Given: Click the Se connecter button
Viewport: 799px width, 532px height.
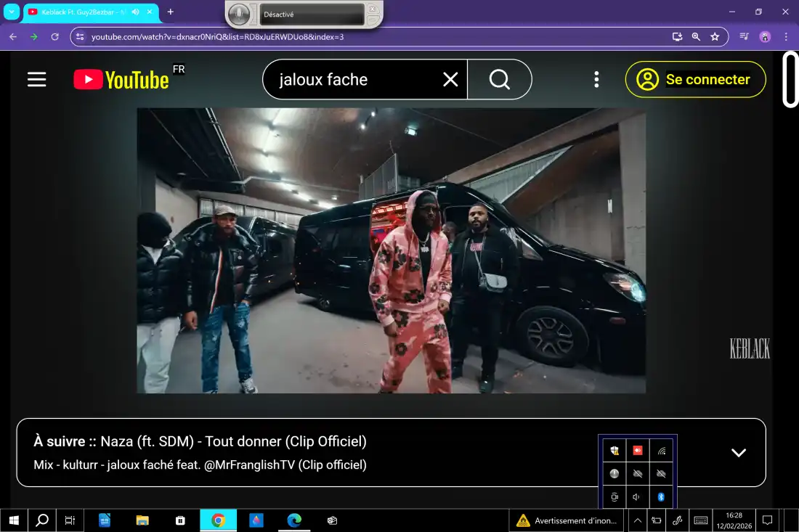Looking at the screenshot, I should (695, 80).
